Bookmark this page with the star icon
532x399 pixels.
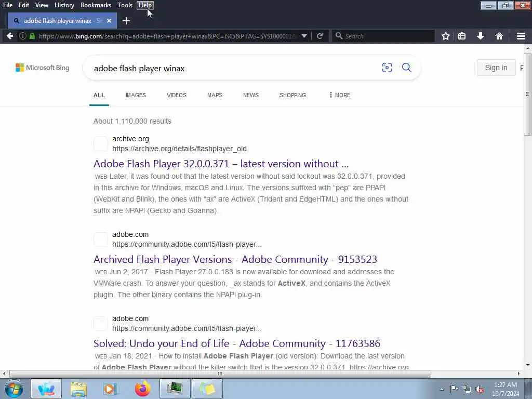click(x=445, y=36)
